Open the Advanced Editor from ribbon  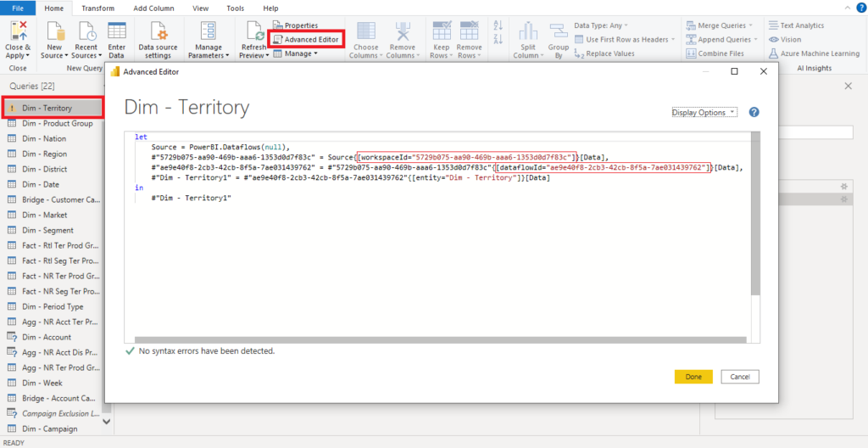click(306, 39)
